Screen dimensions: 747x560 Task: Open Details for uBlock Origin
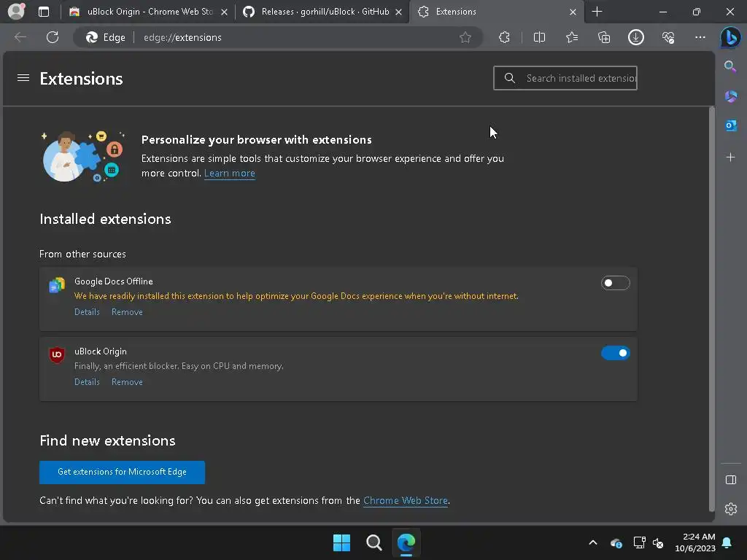87,382
